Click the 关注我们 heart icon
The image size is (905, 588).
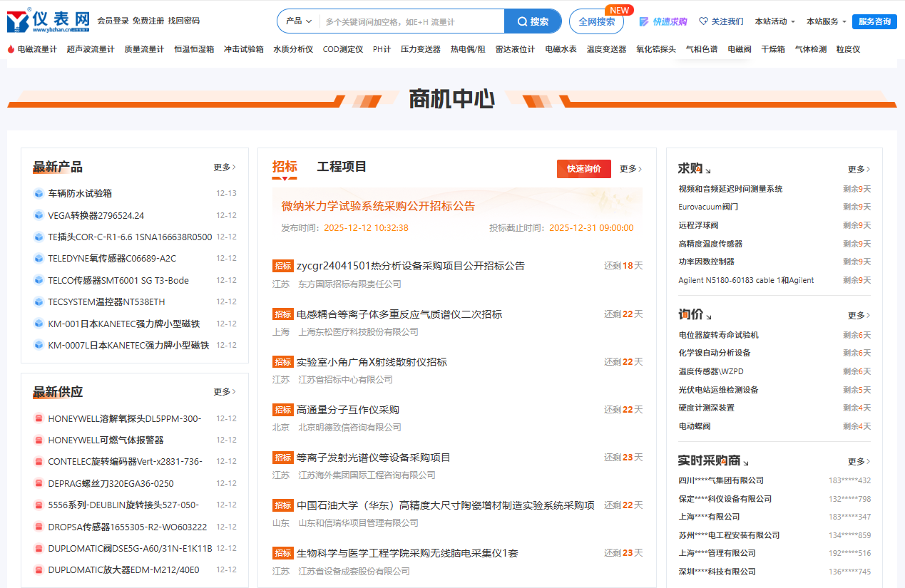[x=703, y=21]
